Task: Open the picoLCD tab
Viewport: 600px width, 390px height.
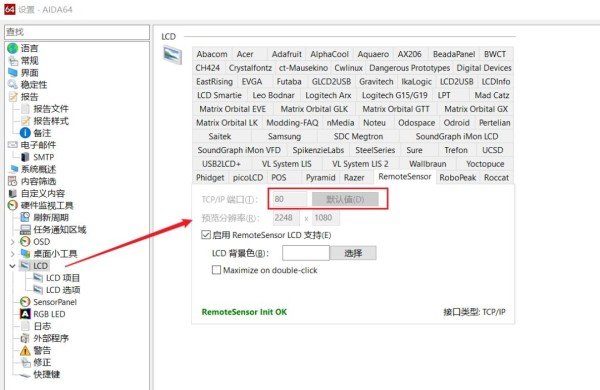Action: 248,178
